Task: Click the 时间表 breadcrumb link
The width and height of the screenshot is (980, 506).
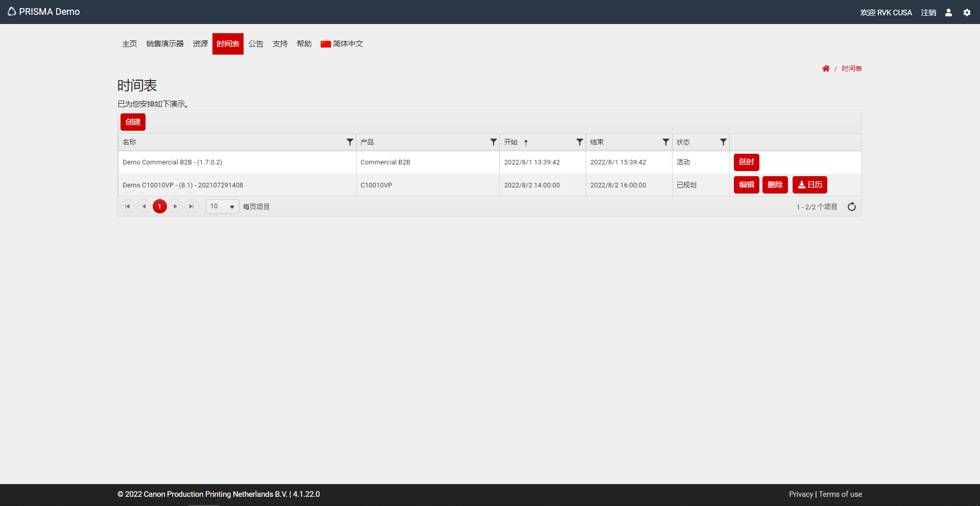Action: click(x=851, y=68)
